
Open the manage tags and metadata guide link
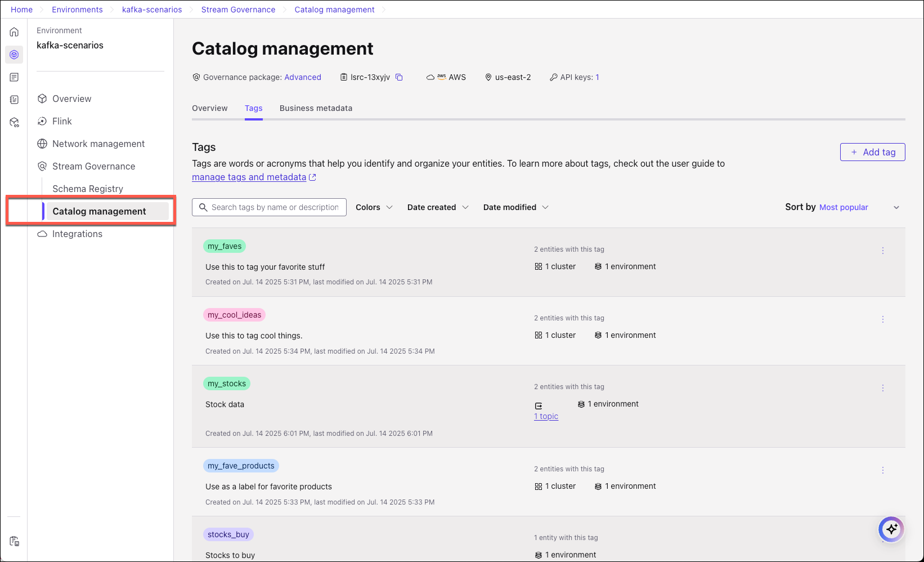pyautogui.click(x=249, y=177)
